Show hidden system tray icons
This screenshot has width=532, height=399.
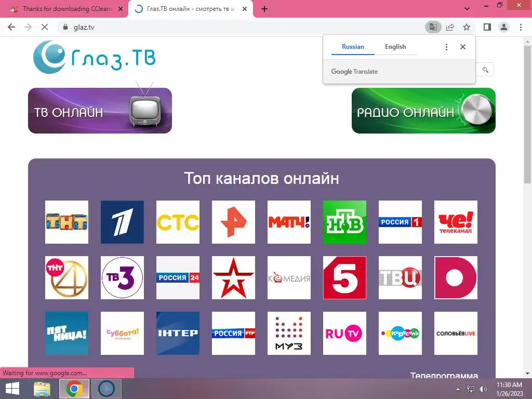(x=458, y=389)
